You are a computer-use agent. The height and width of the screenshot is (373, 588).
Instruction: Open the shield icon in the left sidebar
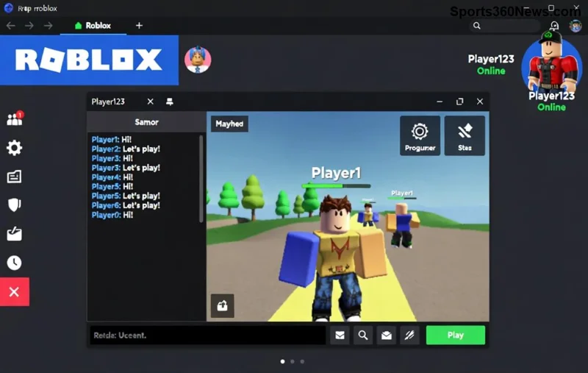(14, 205)
